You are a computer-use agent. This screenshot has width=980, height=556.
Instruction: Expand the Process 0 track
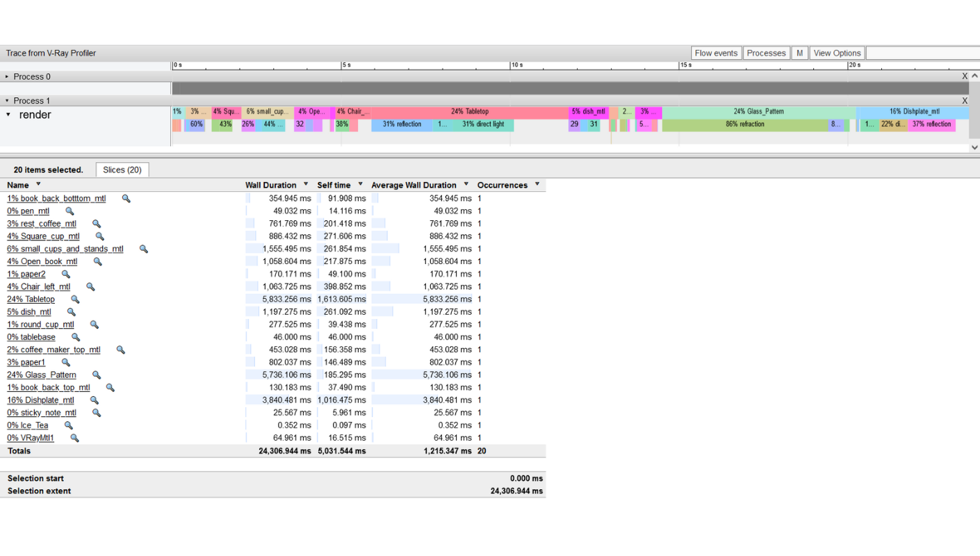click(7, 76)
